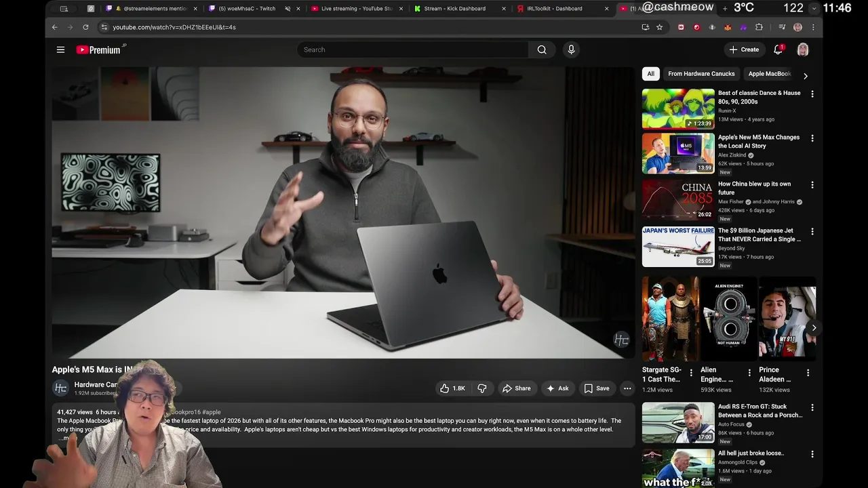Select the Apple MacBook chip
The height and width of the screenshot is (488, 868).
tap(769, 74)
